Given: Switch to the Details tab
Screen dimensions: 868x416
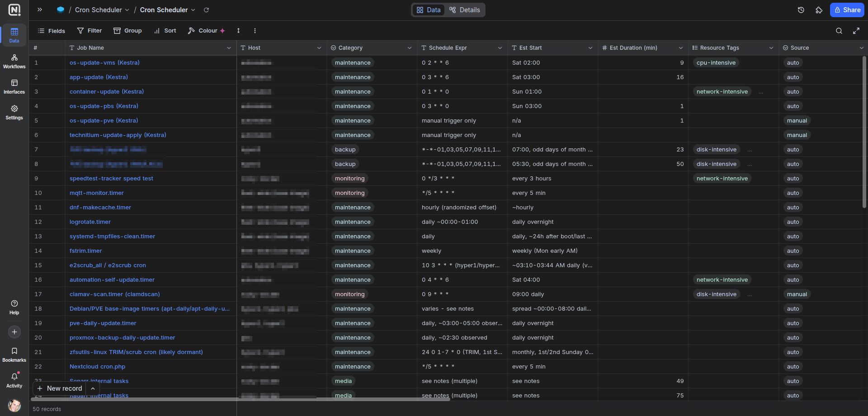Looking at the screenshot, I should [x=465, y=10].
